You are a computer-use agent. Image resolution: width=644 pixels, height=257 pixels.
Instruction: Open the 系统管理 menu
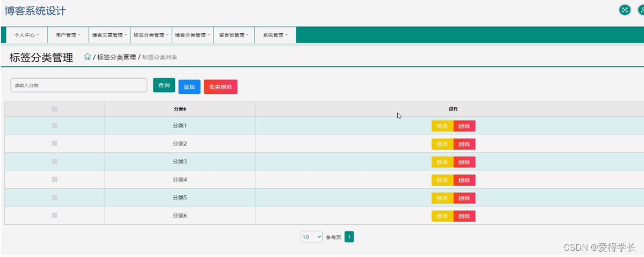coord(275,35)
